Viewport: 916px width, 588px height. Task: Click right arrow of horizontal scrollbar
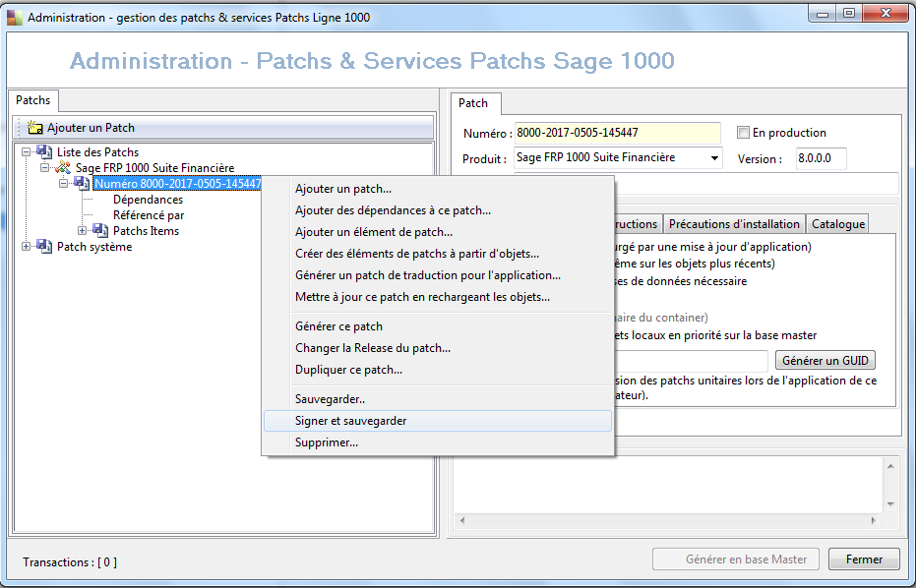tap(874, 520)
